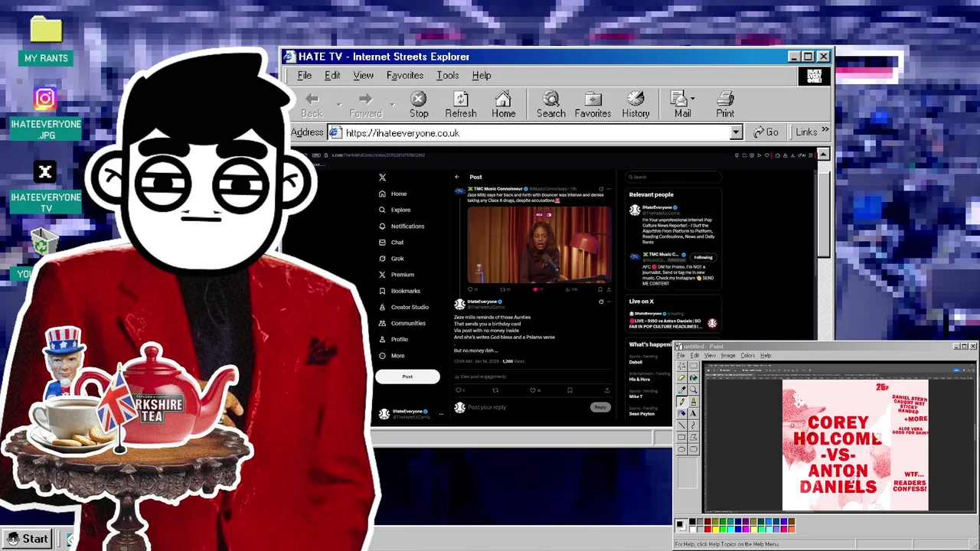The height and width of the screenshot is (551, 980).
Task: Pick the yellow color in Paint palette
Action: (x=715, y=529)
